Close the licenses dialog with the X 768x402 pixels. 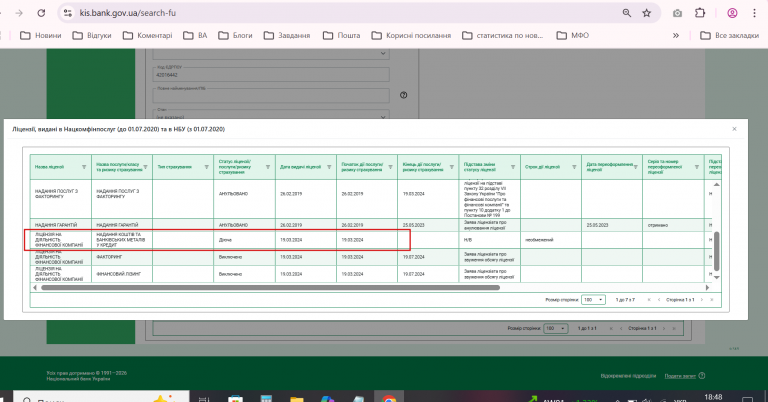(x=734, y=129)
